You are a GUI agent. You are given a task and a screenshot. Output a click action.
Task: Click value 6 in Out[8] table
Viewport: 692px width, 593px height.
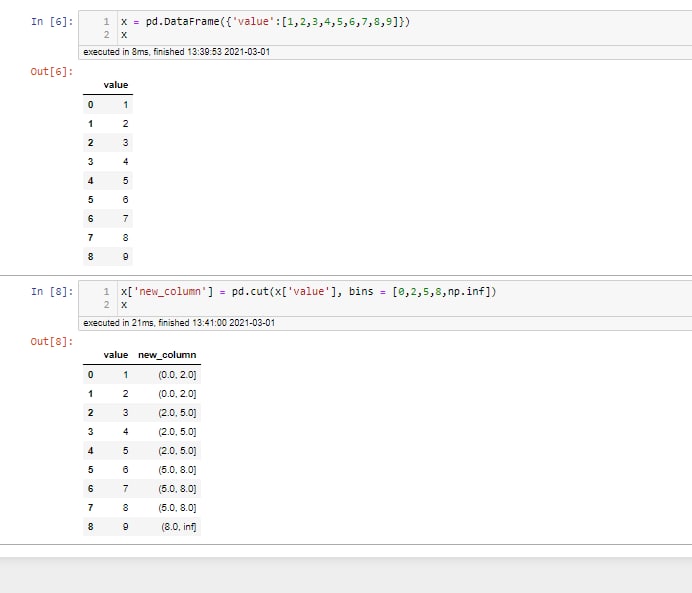pos(125,469)
